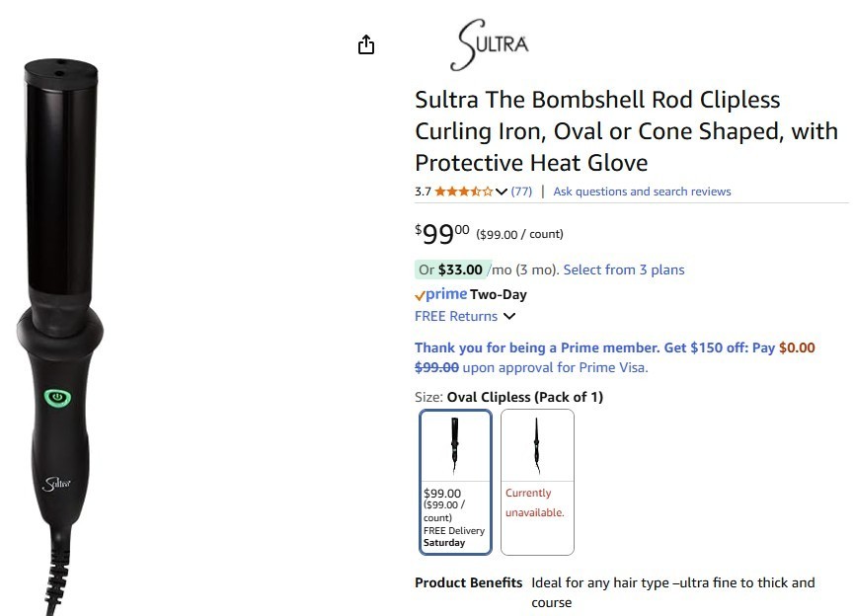Select the unavailable cone-shaped size option
This screenshot has width=853, height=616.
(537, 482)
